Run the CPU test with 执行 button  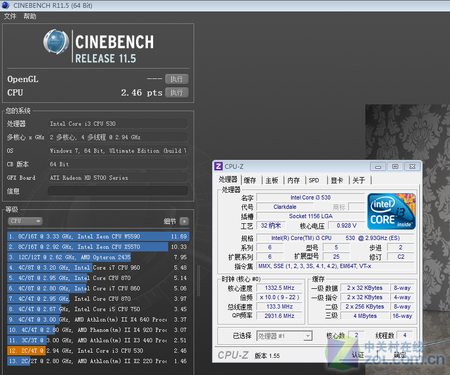(177, 92)
